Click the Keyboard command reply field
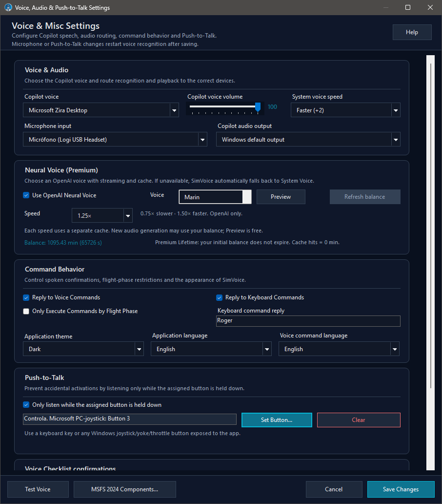442x504 pixels. [x=308, y=321]
